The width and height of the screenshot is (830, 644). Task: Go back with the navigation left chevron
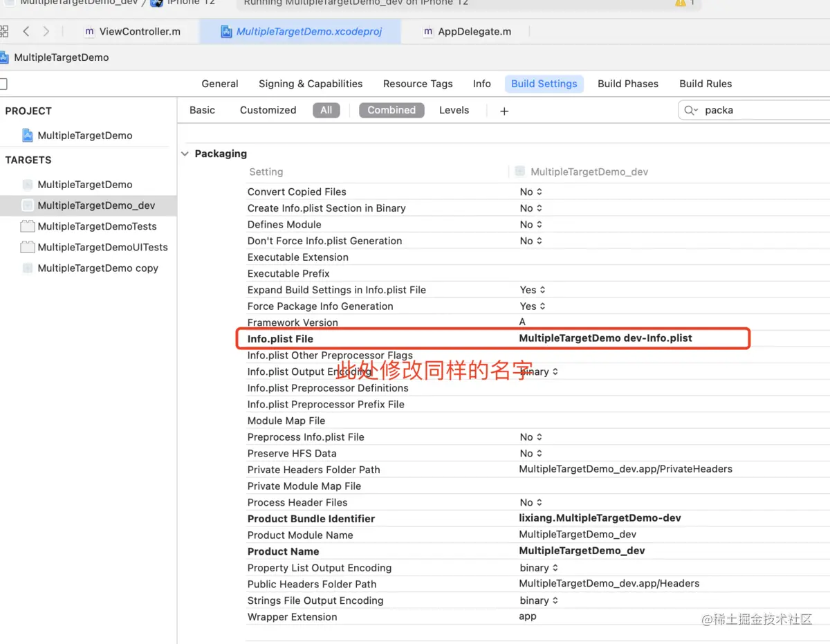(x=26, y=31)
